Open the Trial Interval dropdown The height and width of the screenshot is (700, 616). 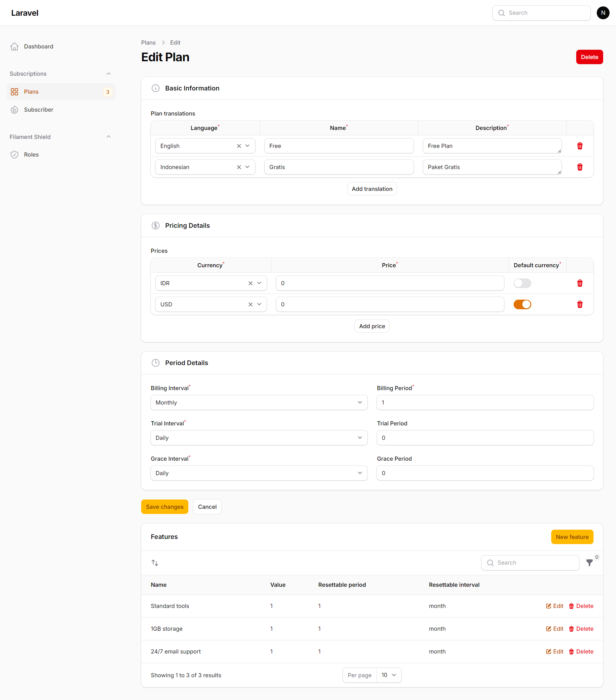[259, 438]
